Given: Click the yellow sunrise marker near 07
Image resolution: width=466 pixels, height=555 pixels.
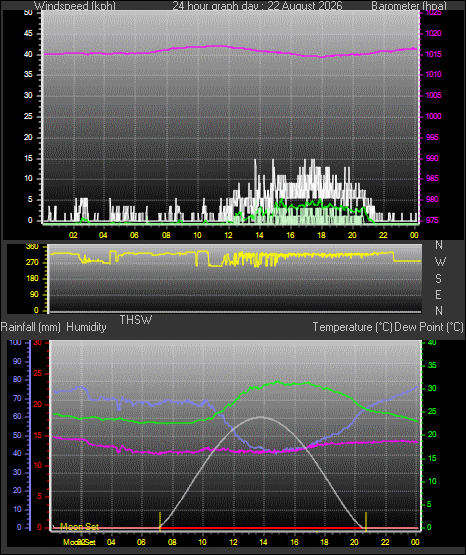Looking at the screenshot, I should point(160,521).
